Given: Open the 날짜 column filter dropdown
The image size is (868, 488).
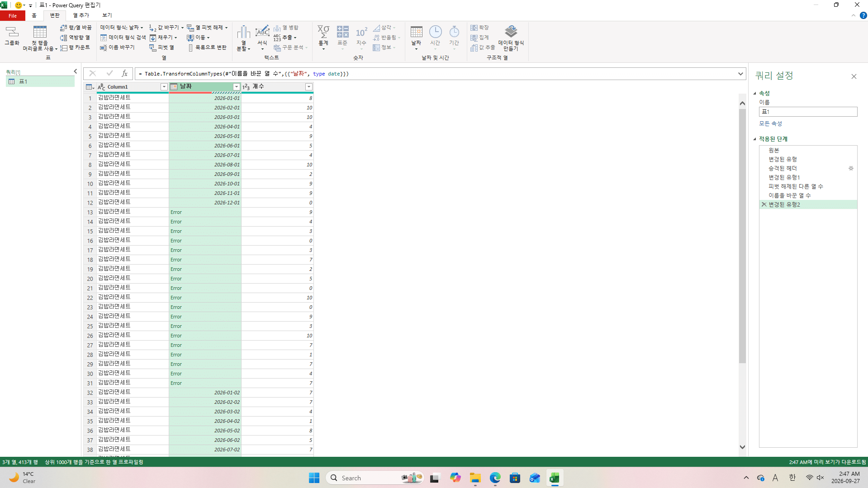Looking at the screenshot, I should 236,87.
